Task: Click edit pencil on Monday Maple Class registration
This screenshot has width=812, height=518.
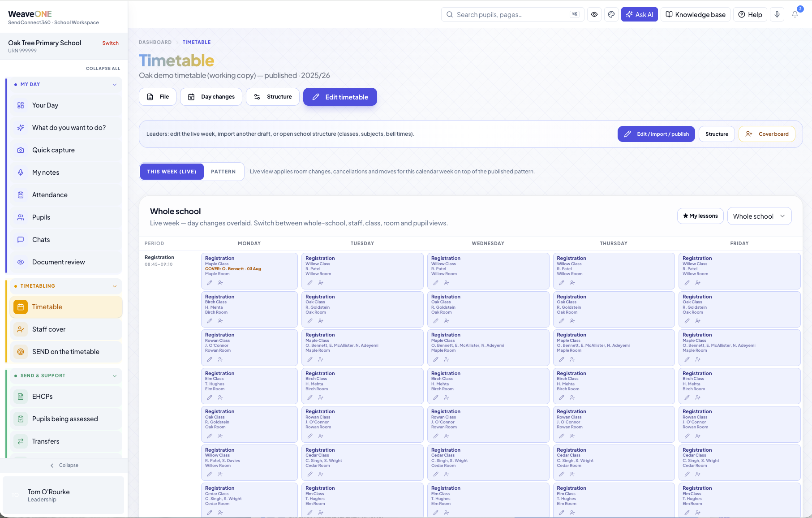Action: click(x=210, y=283)
